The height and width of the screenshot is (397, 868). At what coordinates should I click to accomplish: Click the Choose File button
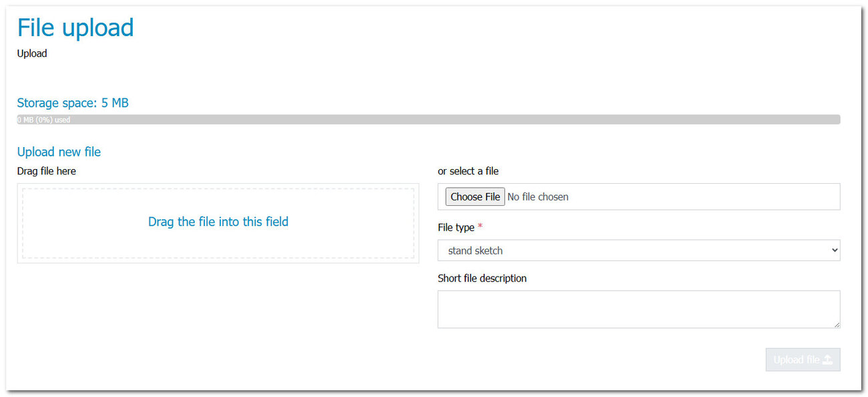475,196
